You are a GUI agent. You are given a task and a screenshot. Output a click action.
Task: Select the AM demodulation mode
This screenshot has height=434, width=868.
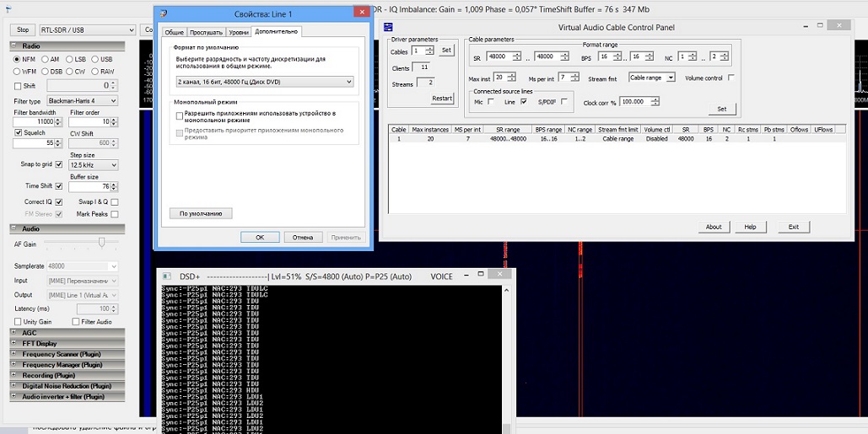(46, 59)
